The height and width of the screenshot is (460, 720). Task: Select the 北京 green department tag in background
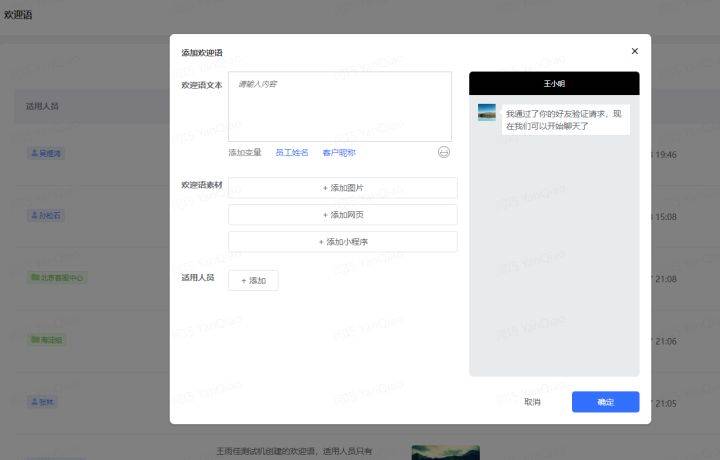point(57,277)
